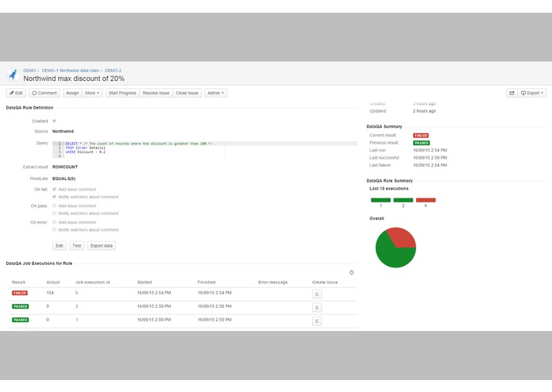The height and width of the screenshot is (392, 552).
Task: Click the Comment button
Action: (x=44, y=93)
